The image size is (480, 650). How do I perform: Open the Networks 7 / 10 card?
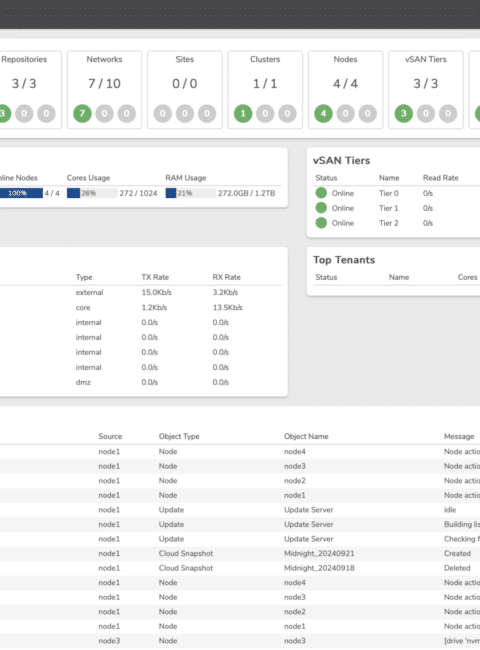point(104,90)
